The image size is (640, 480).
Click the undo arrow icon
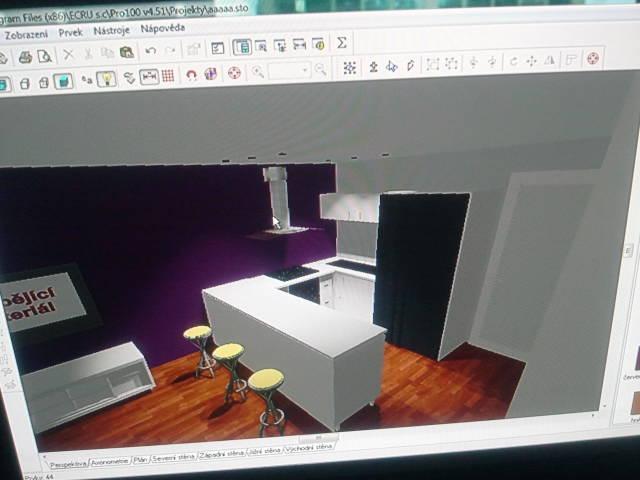click(x=150, y=51)
